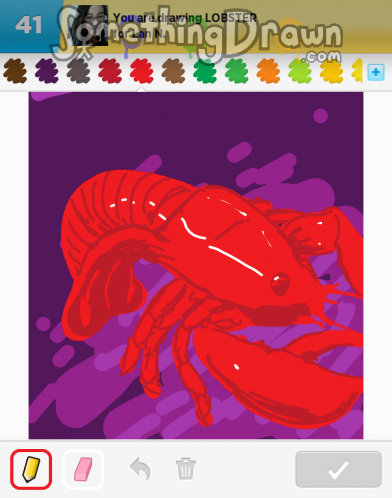
Task: Pick the partially visible yellow swatch
Action: [x=357, y=71]
